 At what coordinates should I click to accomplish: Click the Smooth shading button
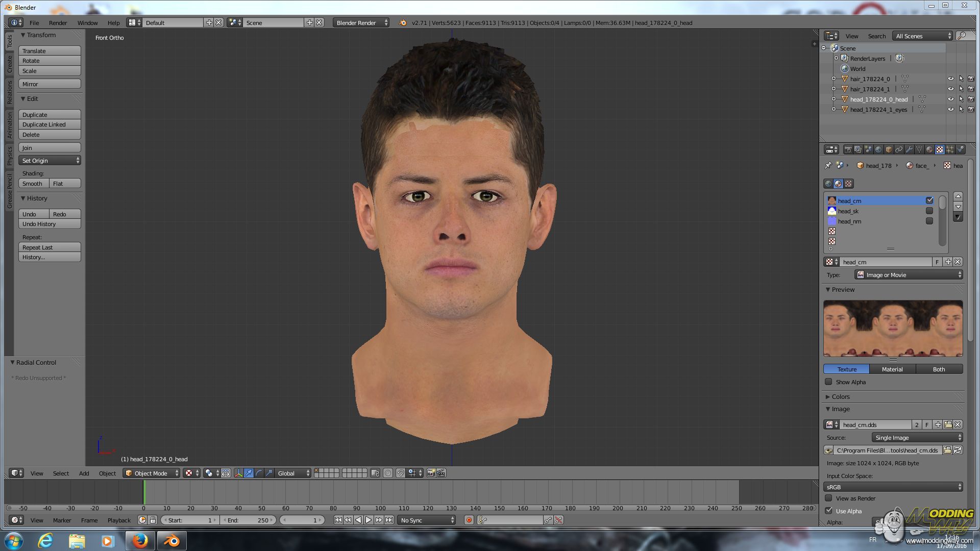(x=33, y=184)
